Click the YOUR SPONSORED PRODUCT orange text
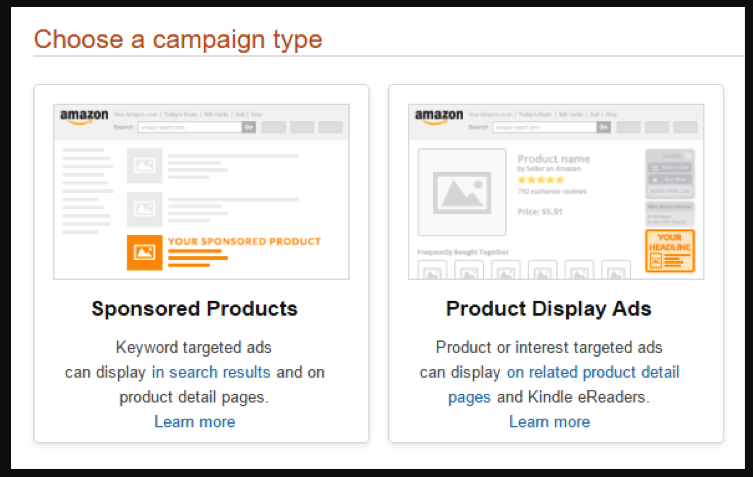The height and width of the screenshot is (477, 753). 244,241
